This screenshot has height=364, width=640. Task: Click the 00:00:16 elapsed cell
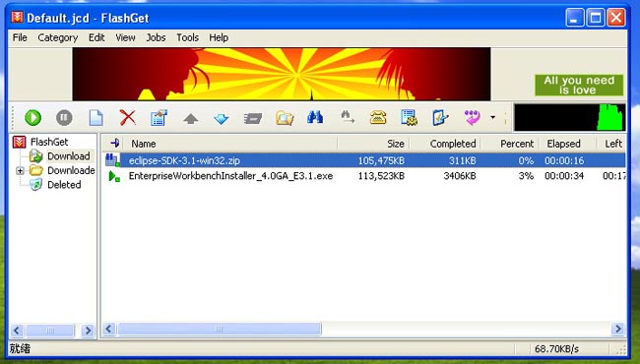[x=564, y=161]
